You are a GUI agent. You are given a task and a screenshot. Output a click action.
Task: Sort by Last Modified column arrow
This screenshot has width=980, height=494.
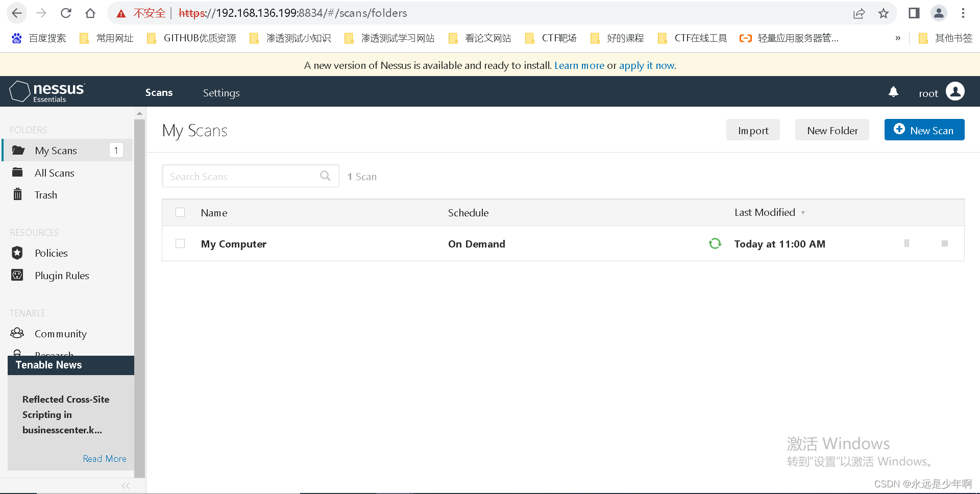click(803, 213)
